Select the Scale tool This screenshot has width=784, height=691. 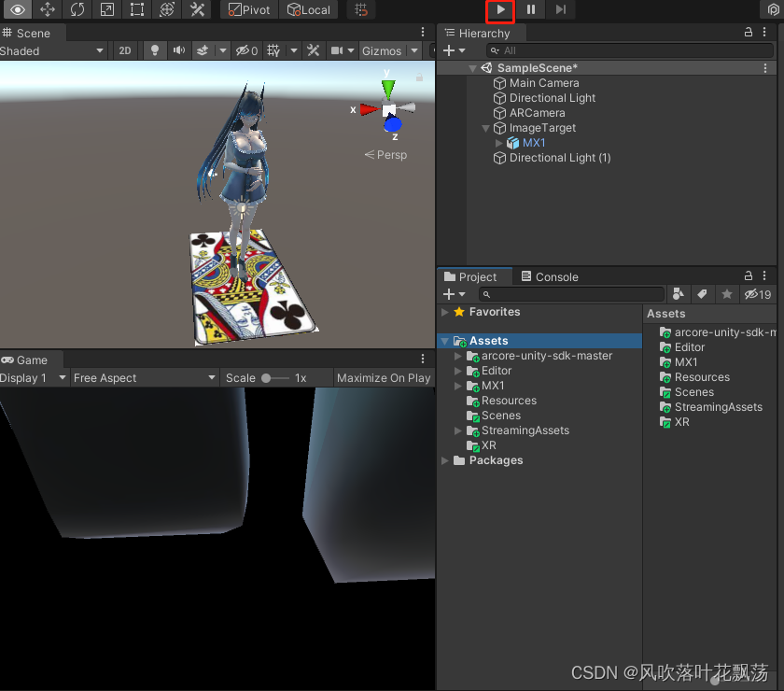point(106,10)
